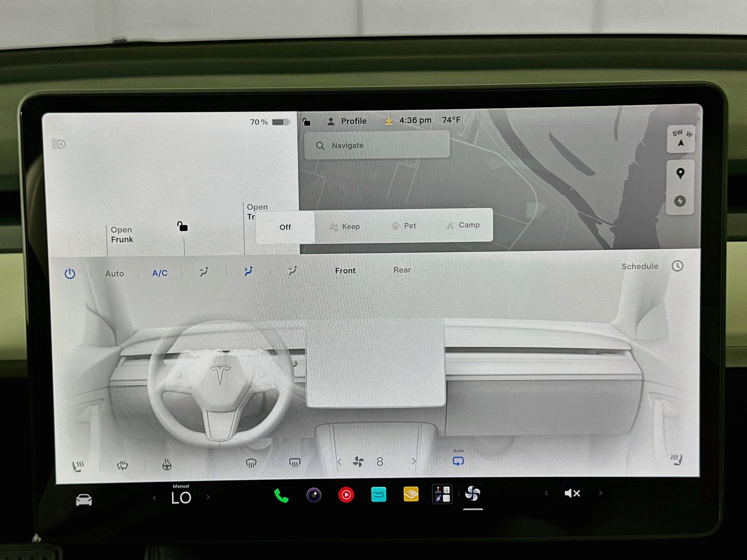Turn on heated steering wheel

point(167,464)
